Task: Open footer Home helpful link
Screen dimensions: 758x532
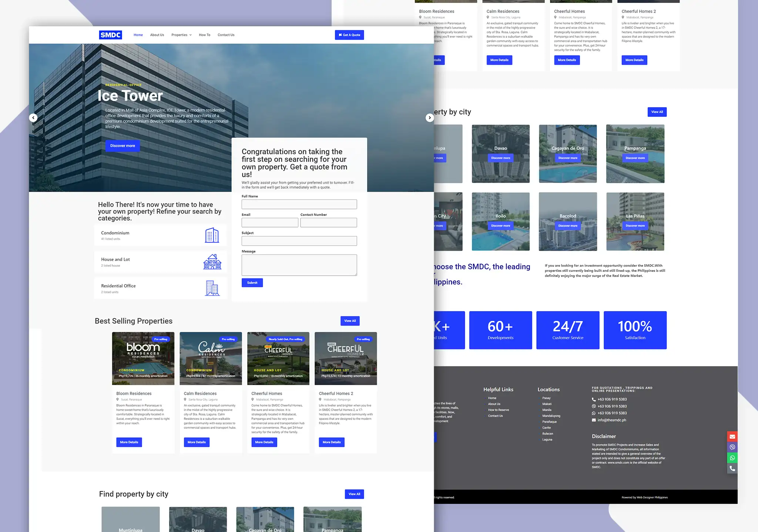Action: point(492,398)
